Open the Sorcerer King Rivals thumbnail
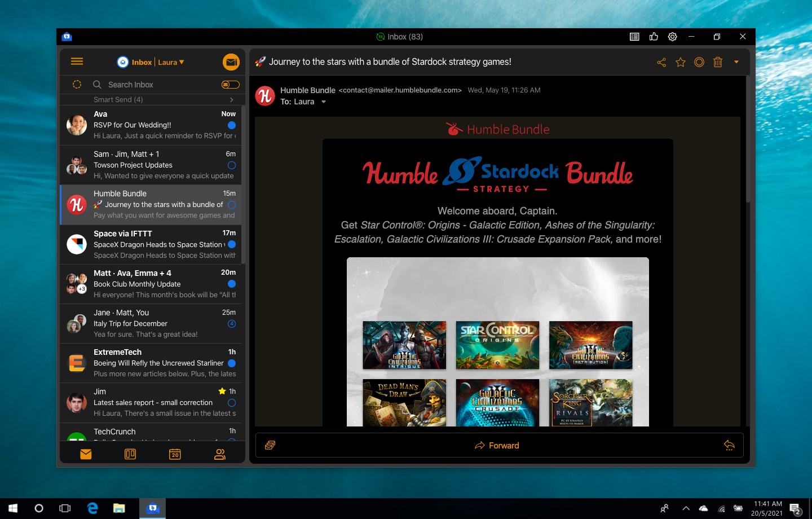 coord(591,402)
